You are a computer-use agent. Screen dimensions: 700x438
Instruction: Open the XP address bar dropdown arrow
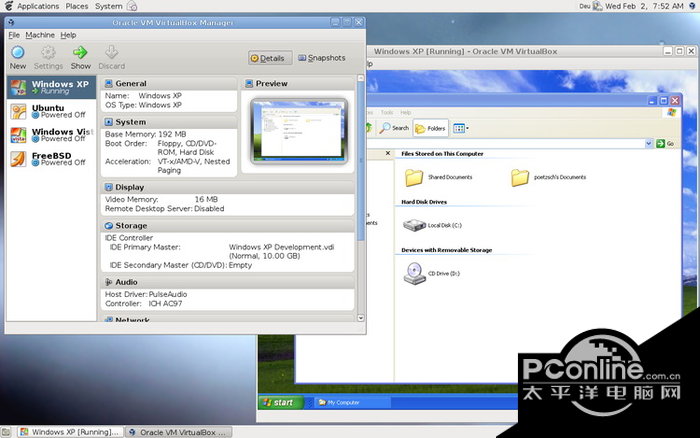[649, 143]
